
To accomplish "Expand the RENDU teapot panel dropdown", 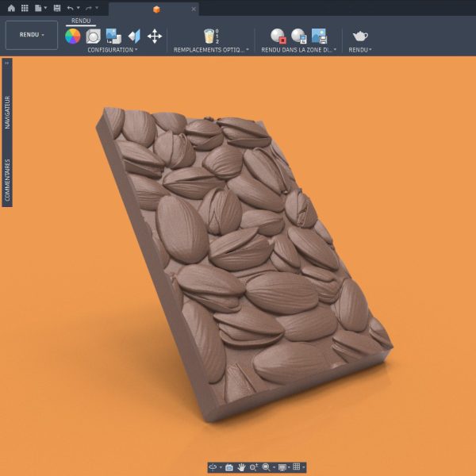I will [x=360, y=50].
